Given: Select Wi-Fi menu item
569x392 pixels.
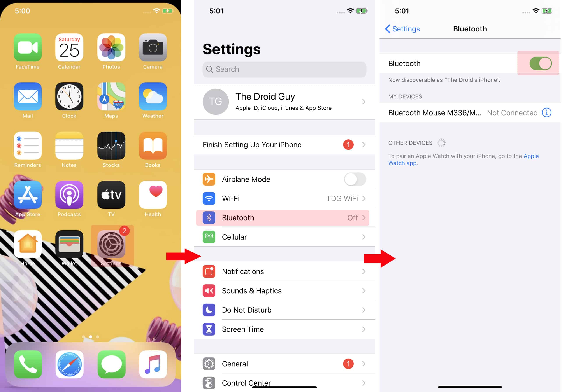Looking at the screenshot, I should (x=285, y=198).
